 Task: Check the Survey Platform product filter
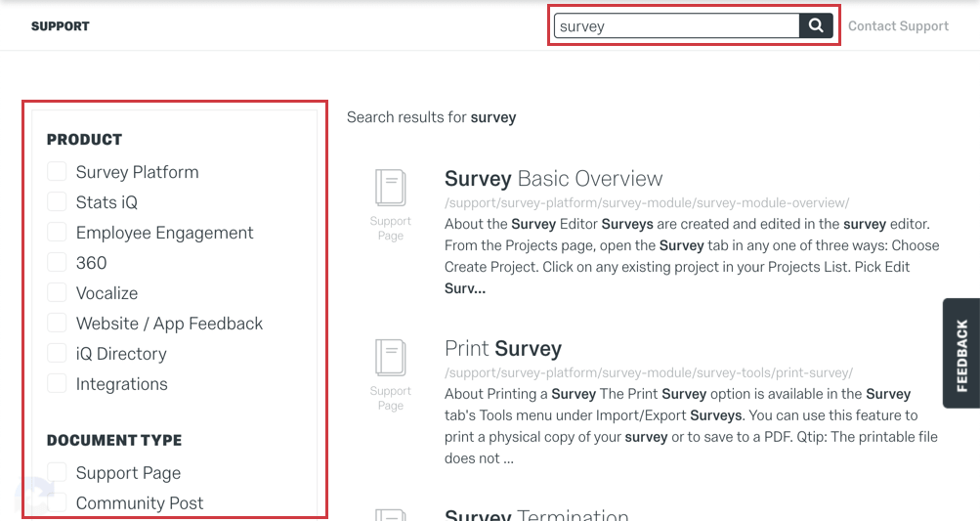click(x=57, y=171)
